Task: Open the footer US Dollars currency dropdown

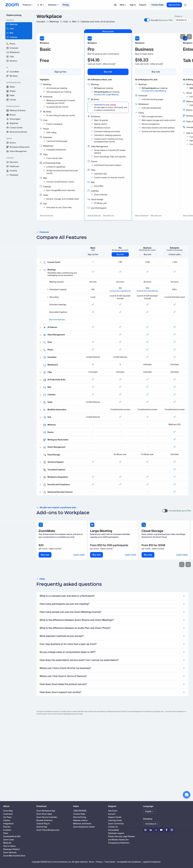Action: (x=151, y=824)
